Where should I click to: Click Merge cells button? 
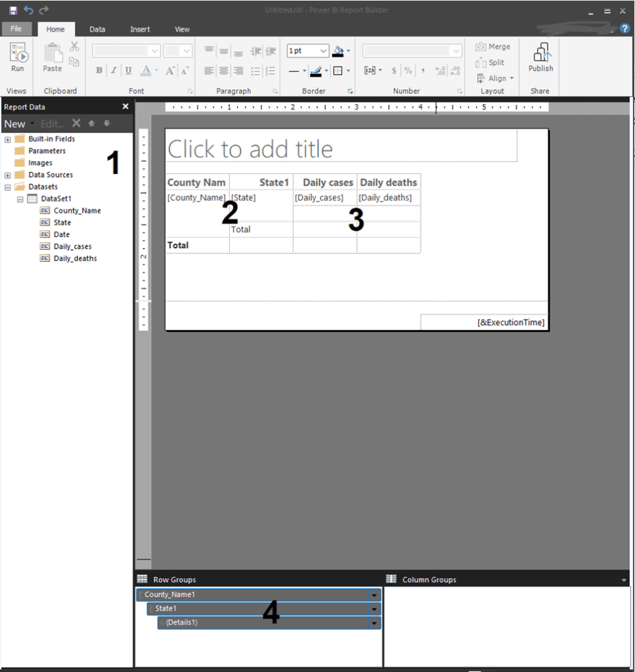(x=493, y=47)
